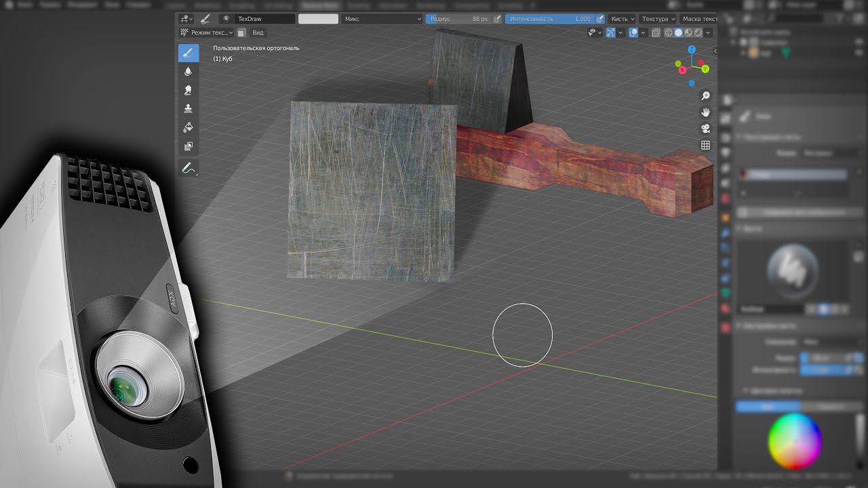868x488 pixels.
Task: Toggle perspective/orthographic grid icon
Action: click(705, 145)
